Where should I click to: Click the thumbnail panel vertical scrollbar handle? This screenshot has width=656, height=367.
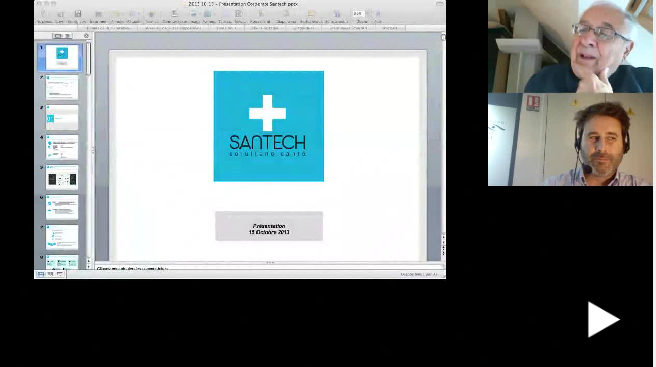(88, 59)
